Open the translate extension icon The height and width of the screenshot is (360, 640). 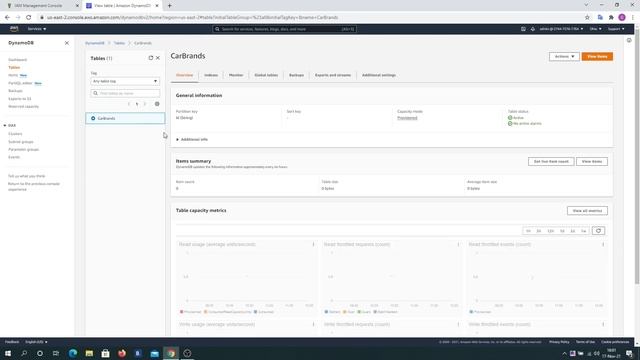(600, 18)
